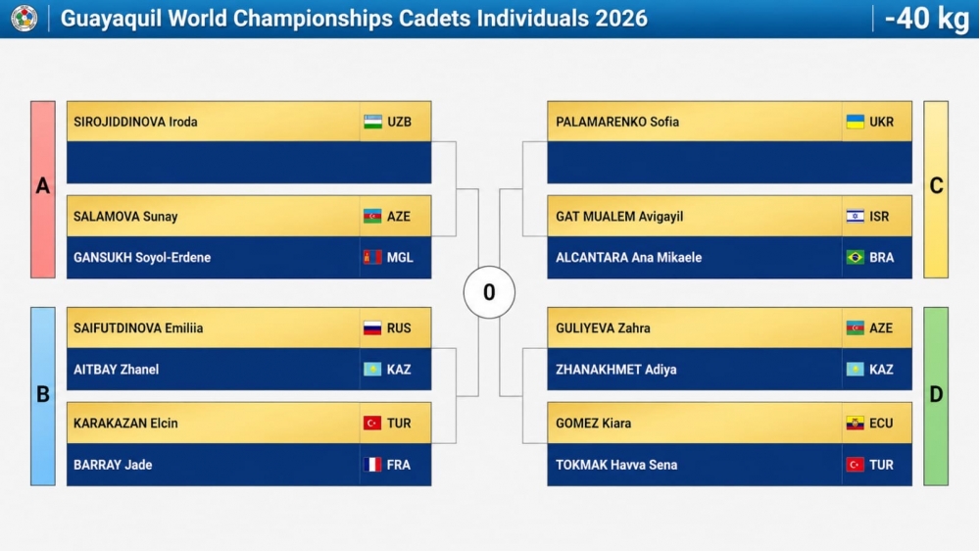Click the Ukraine flag beside UKR
Screen dimensions: 980x551
point(855,122)
